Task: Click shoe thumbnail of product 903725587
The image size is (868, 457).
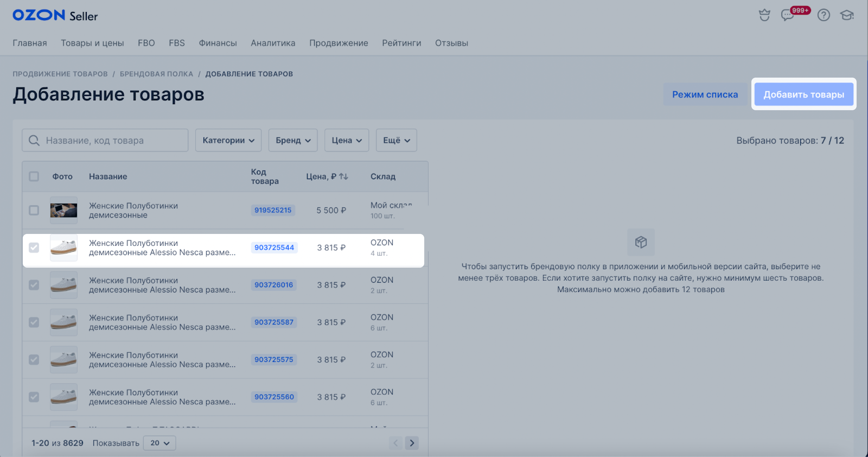Action: click(x=64, y=322)
